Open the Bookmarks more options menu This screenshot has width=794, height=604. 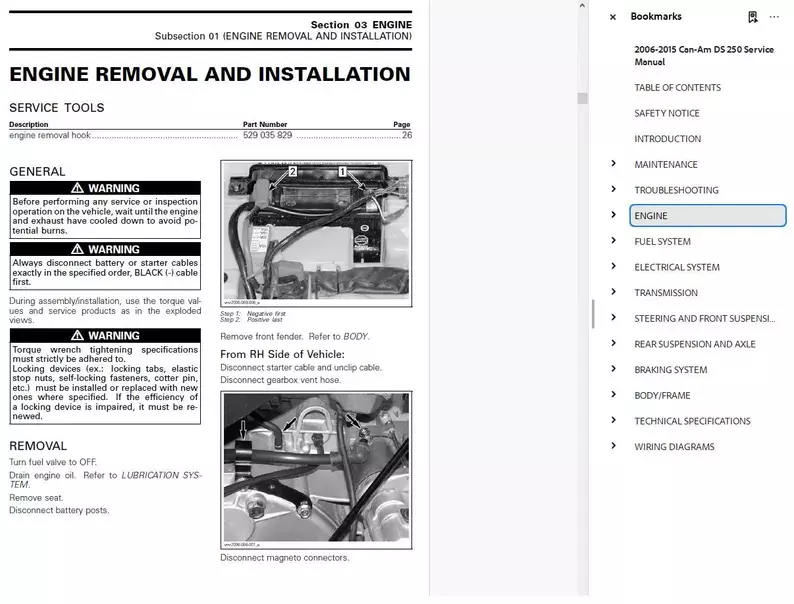click(774, 17)
